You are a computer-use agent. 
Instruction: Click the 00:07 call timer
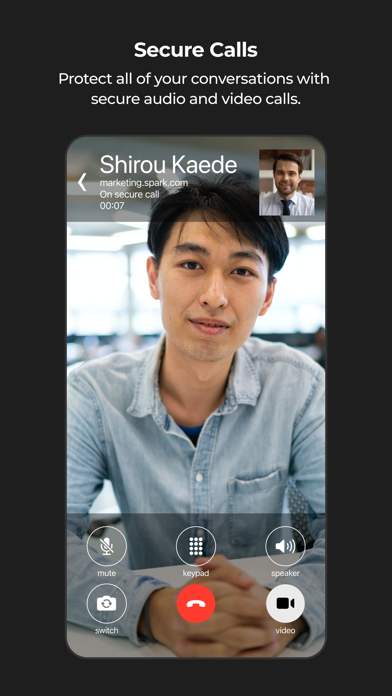(x=112, y=206)
